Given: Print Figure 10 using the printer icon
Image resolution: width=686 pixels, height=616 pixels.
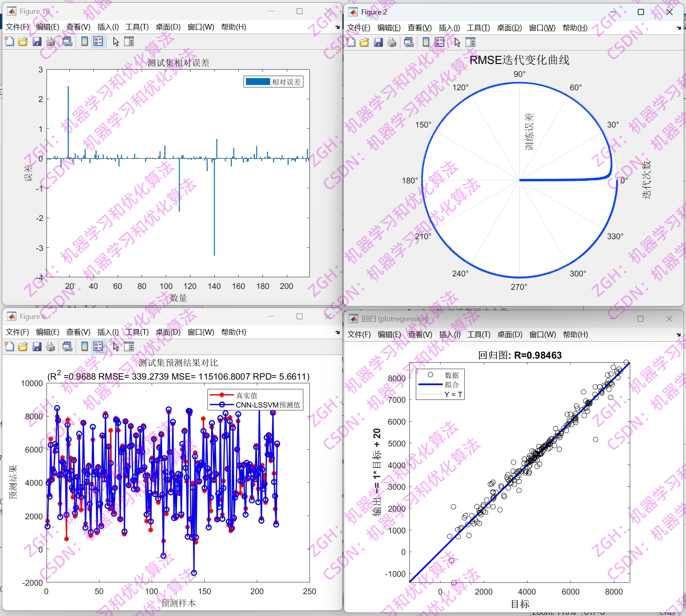Looking at the screenshot, I should (x=51, y=41).
